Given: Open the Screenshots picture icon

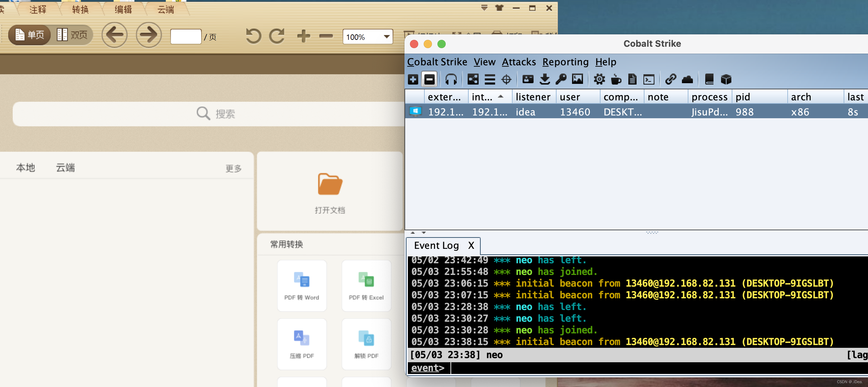Looking at the screenshot, I should coord(578,79).
